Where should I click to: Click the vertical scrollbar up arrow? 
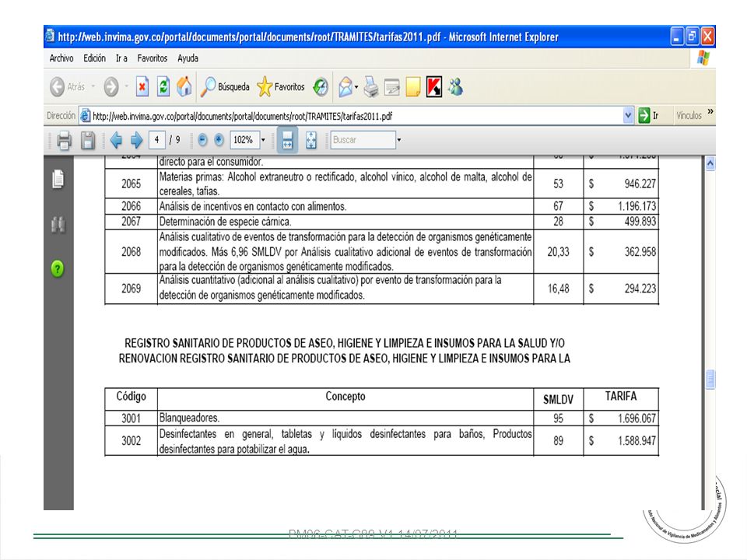point(710,164)
